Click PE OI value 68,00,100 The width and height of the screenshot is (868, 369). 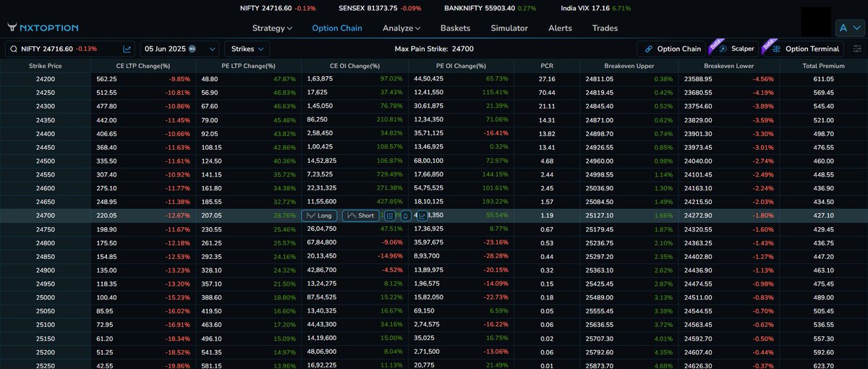coord(428,161)
